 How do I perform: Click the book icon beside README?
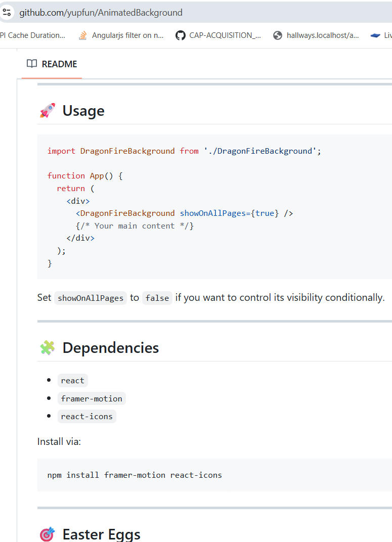32,64
